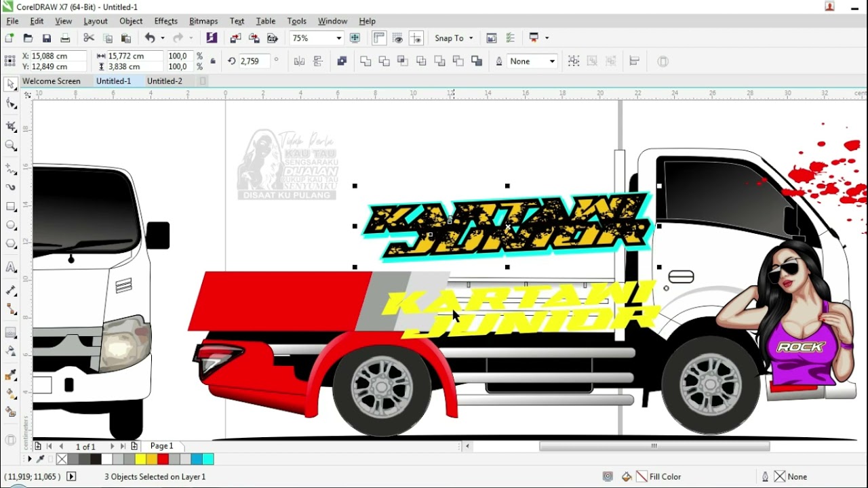Screen dimensions: 868x488
Task: Copy the selection to clipboard
Action: click(107, 38)
